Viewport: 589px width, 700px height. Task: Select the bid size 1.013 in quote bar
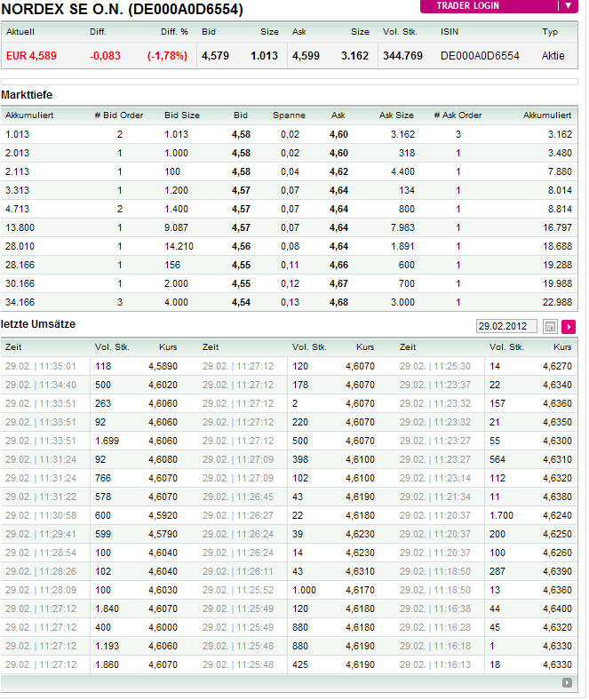click(x=264, y=56)
